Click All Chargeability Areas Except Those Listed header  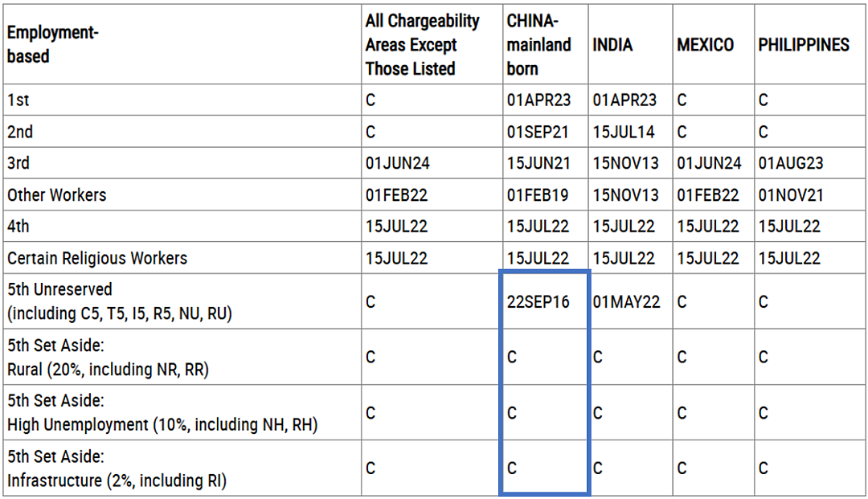click(423, 45)
